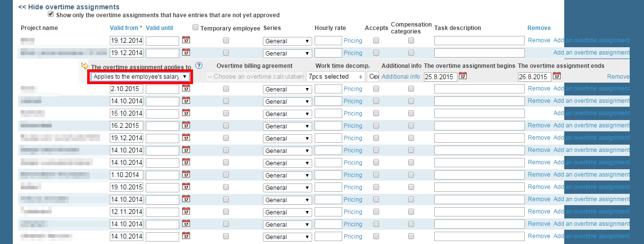The height and width of the screenshot is (244, 644).
Task: Uncheck 'Show only the overtime assignments' checkbox
Action: (x=51, y=15)
